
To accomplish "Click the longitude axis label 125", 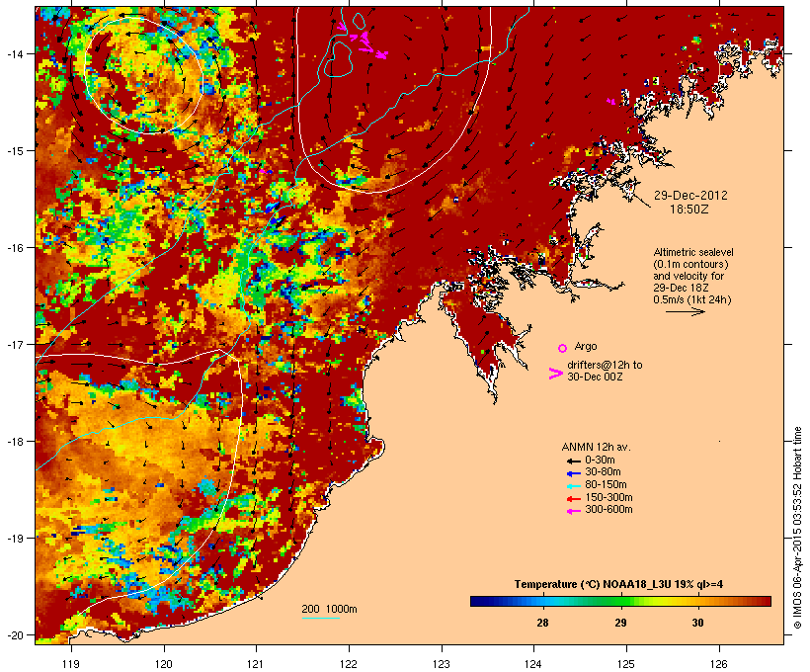I will [626, 664].
